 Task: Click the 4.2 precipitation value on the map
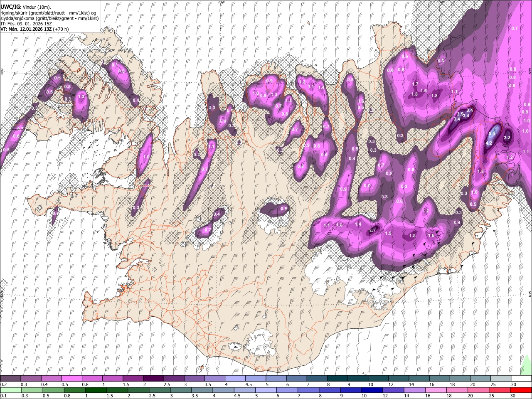(489, 143)
